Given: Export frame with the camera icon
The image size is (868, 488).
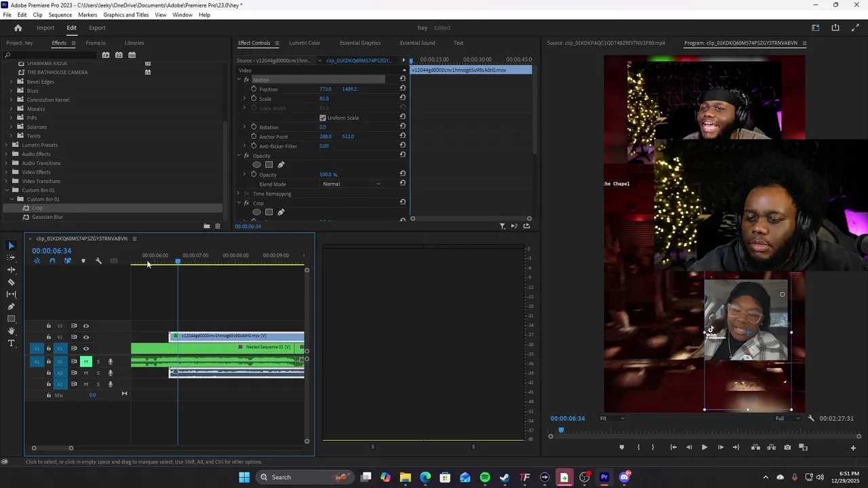Looking at the screenshot, I should coord(787,447).
